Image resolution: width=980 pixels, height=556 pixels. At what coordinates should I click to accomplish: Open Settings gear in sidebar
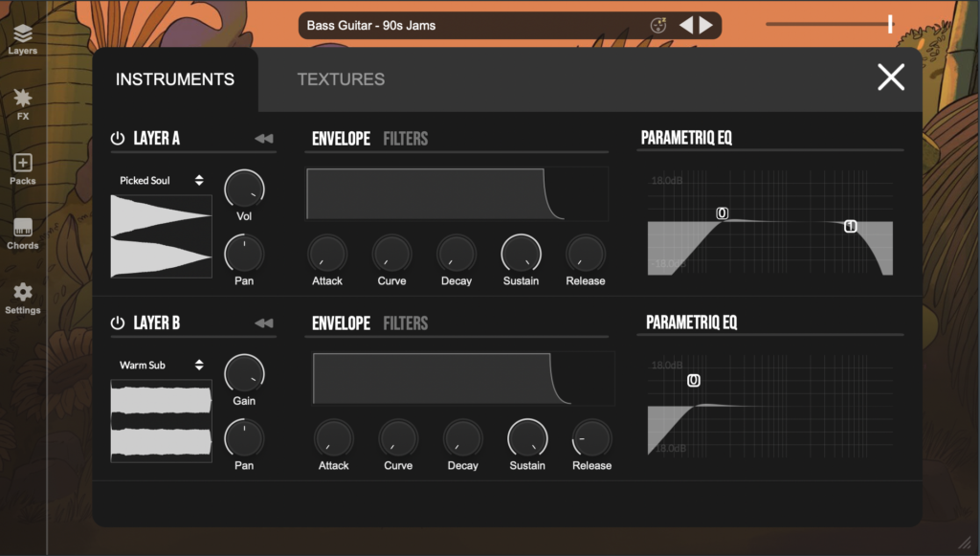click(x=23, y=297)
